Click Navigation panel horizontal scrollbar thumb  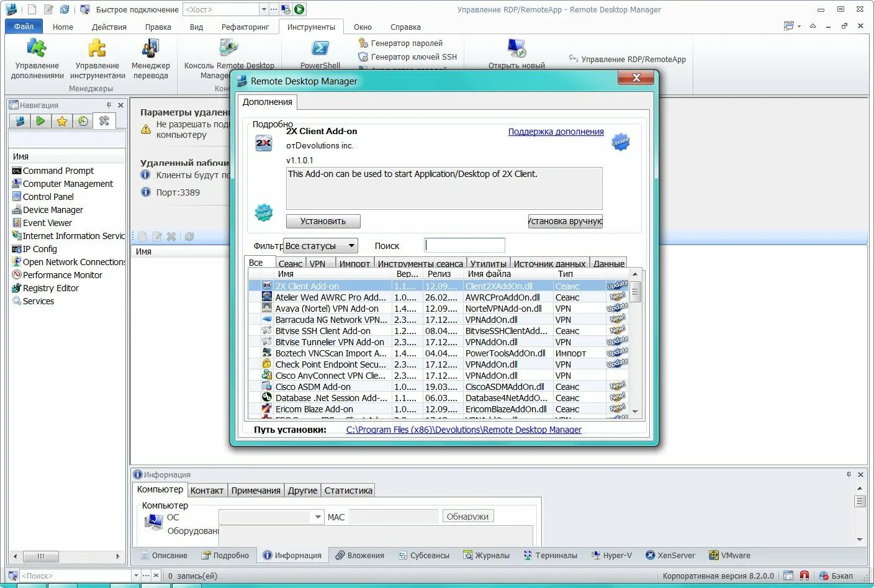click(40, 556)
